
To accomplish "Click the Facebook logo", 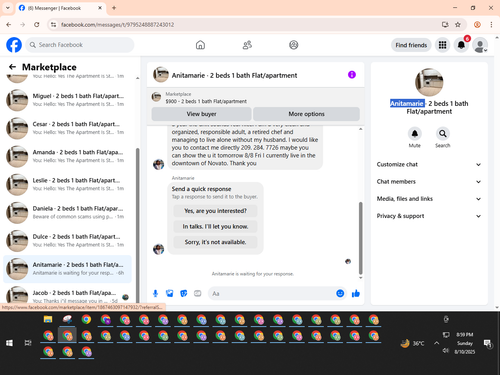I will (x=14, y=45).
